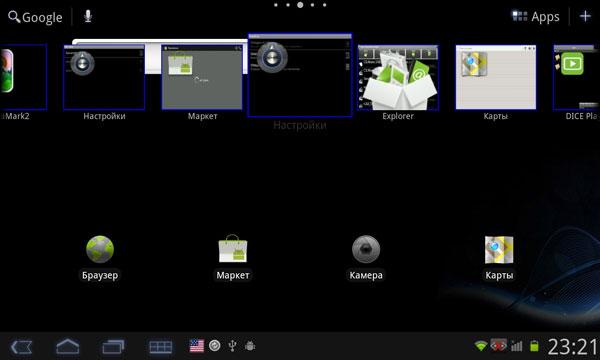Tap the Android debugging bug icon
The height and width of the screenshot is (360, 600).
[250, 346]
